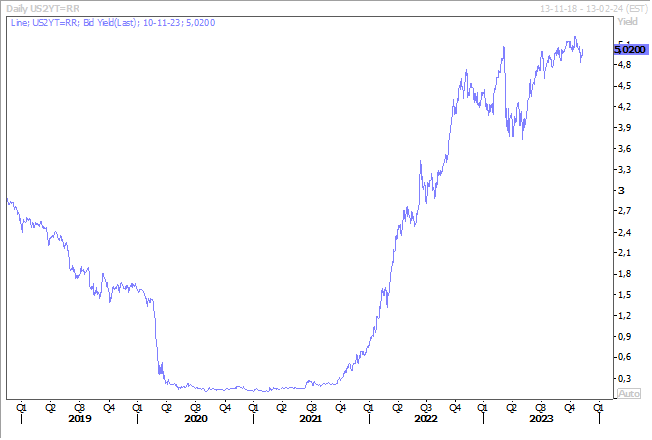This screenshot has height=440, width=652.
Task: Click the 0.3 tick on yield axis
Action: pos(625,377)
